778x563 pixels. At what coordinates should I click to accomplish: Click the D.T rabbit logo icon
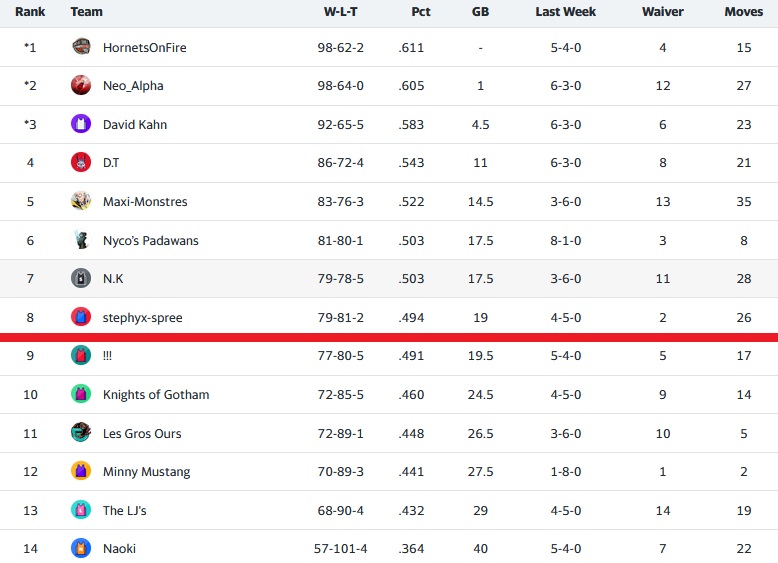81,162
